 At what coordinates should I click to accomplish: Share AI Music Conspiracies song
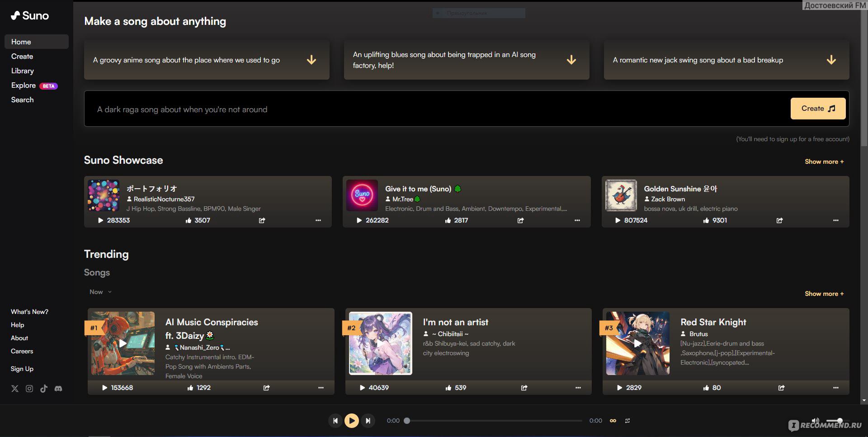point(267,388)
